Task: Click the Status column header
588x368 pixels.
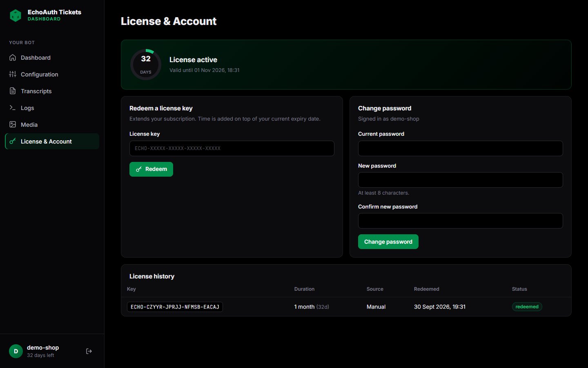Action: click(x=519, y=289)
